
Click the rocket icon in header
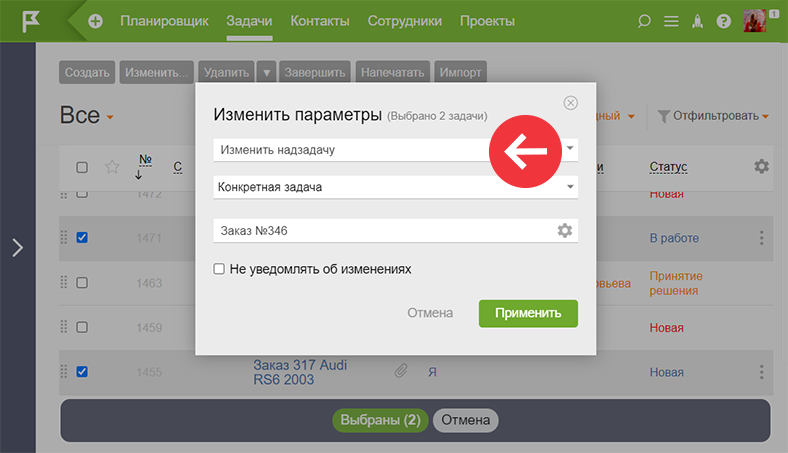pos(698,21)
